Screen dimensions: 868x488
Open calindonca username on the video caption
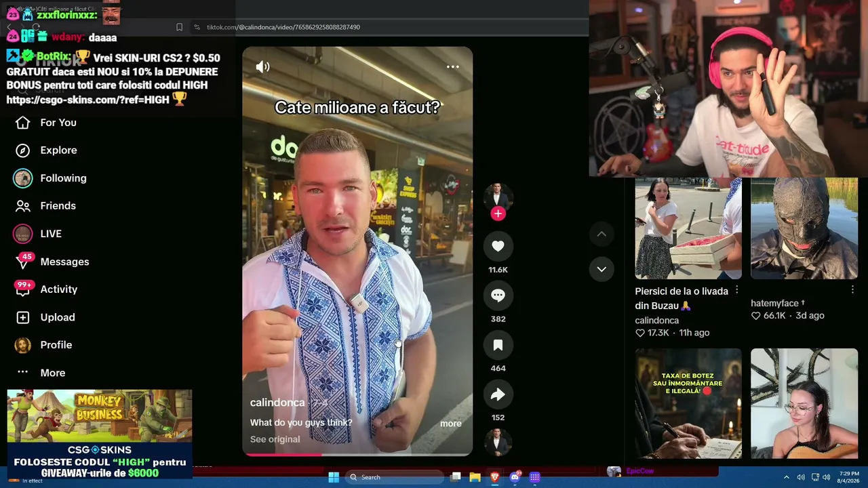click(x=277, y=403)
